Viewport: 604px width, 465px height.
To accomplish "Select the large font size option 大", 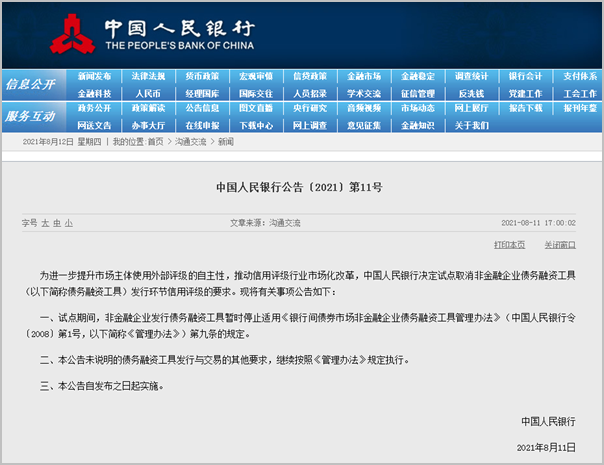I will click(44, 222).
